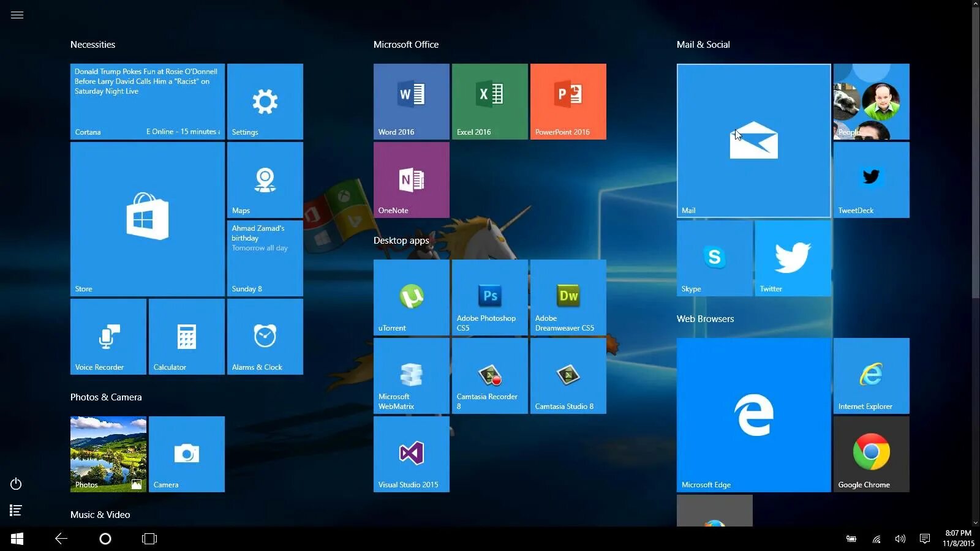Image resolution: width=980 pixels, height=551 pixels.
Task: Launch the Camera tile
Action: coord(187,454)
